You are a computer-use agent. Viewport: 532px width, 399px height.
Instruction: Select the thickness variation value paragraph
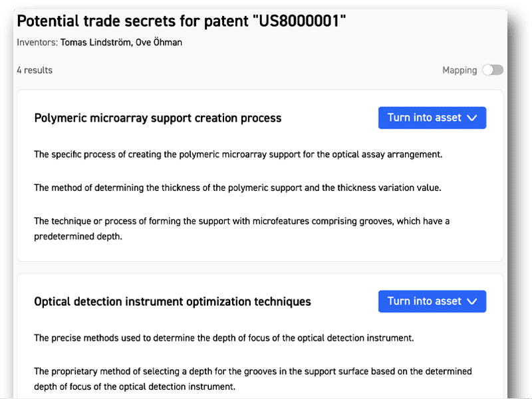coord(237,188)
